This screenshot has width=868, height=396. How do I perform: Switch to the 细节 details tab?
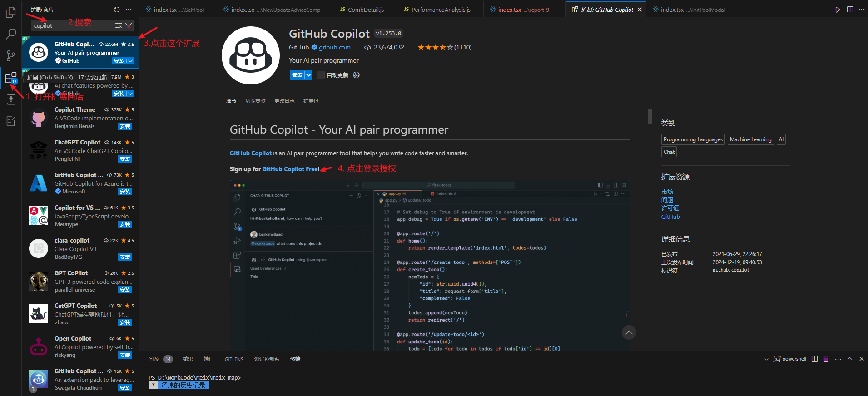(231, 101)
